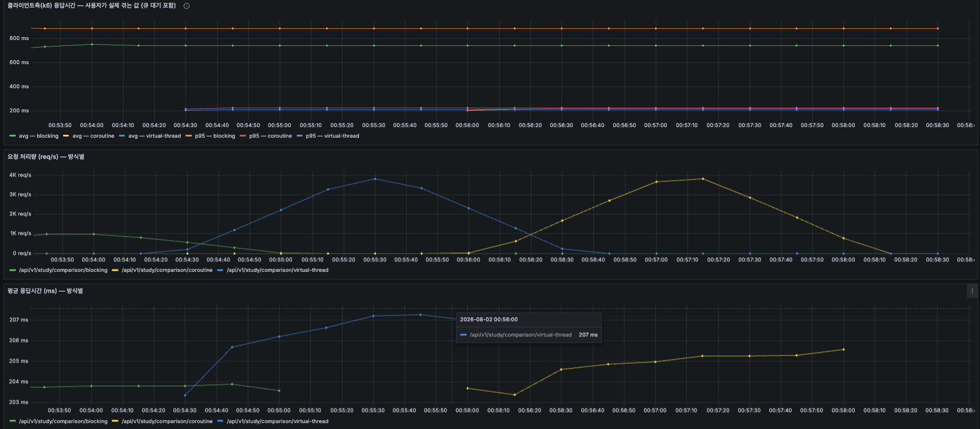This screenshot has width=980, height=429.
Task: Select the first virtual-thread point at 00:54:30 in 평균 응답시간 chart
Action: [185, 395]
